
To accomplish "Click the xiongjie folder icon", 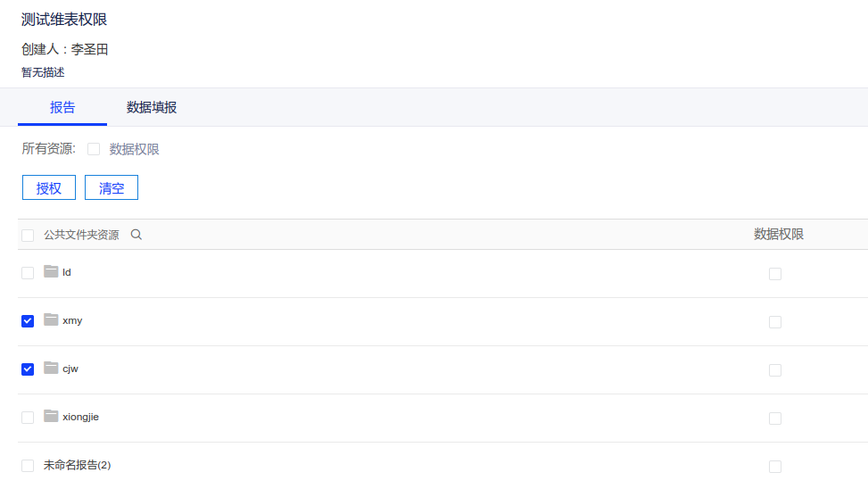I will [51, 416].
